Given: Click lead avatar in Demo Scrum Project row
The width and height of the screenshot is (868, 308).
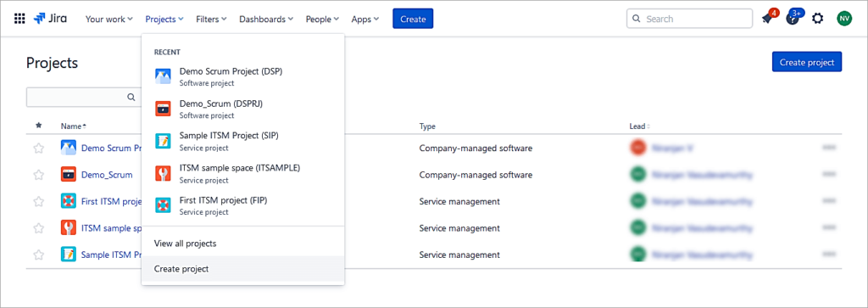Looking at the screenshot, I should pyautogui.click(x=638, y=148).
